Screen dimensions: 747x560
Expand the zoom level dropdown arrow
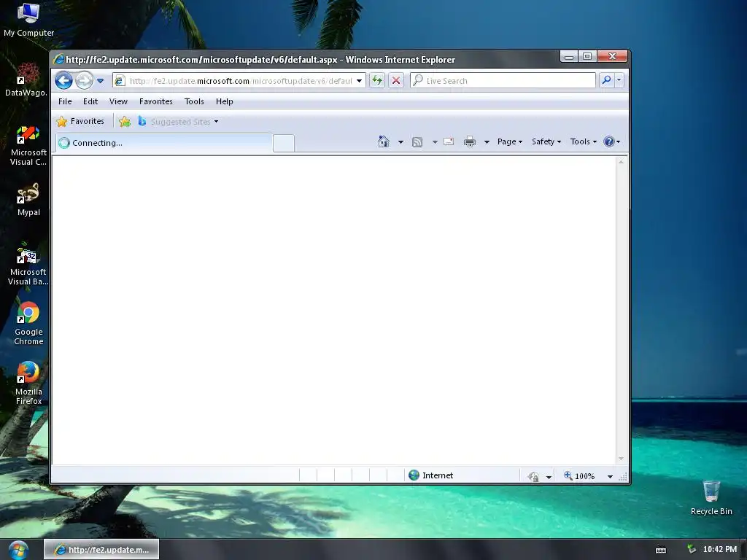pyautogui.click(x=610, y=476)
